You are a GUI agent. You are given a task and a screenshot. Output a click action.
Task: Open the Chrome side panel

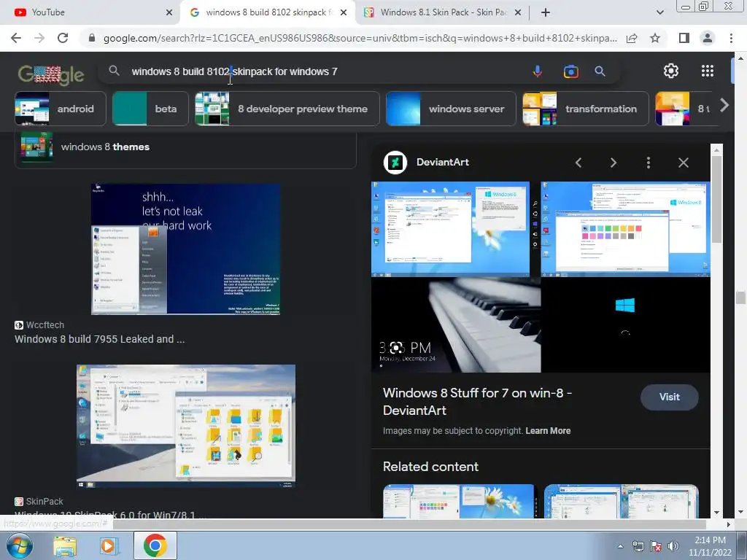[684, 38]
